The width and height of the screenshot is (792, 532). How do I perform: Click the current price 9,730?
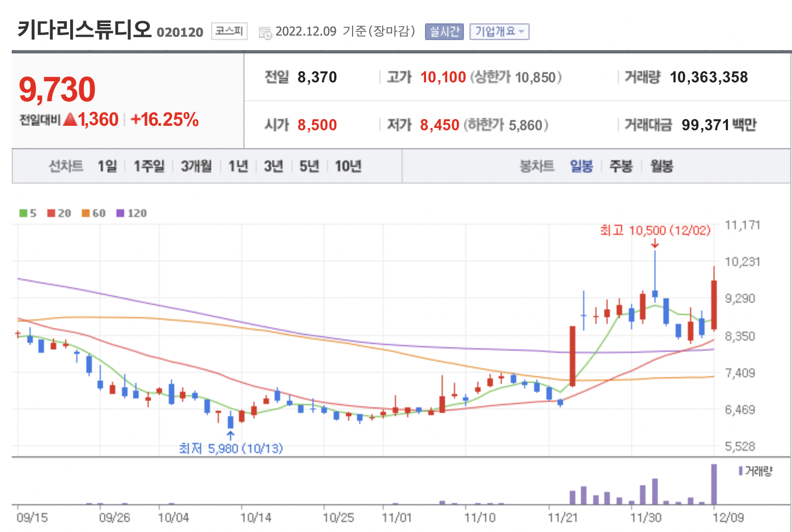tap(57, 89)
